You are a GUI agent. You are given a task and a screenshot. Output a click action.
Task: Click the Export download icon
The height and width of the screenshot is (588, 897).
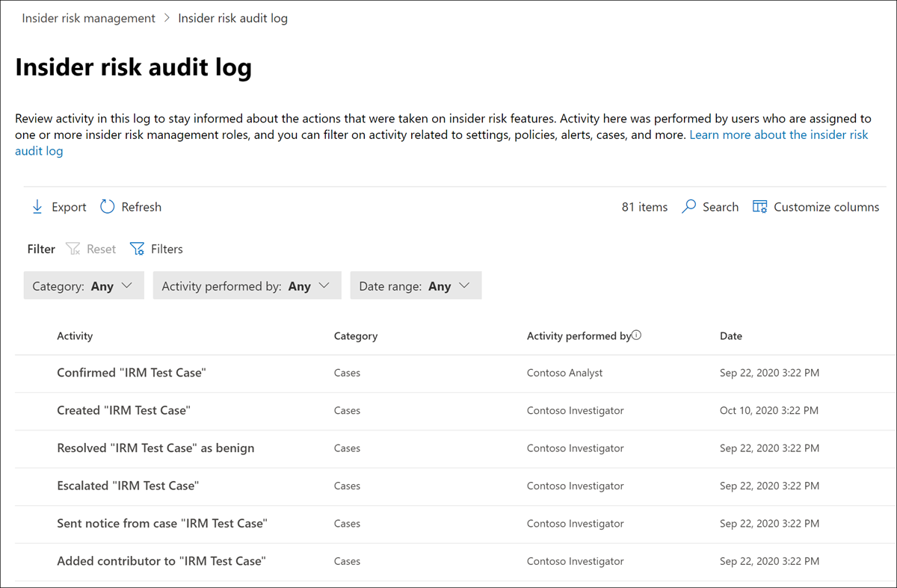tap(37, 206)
